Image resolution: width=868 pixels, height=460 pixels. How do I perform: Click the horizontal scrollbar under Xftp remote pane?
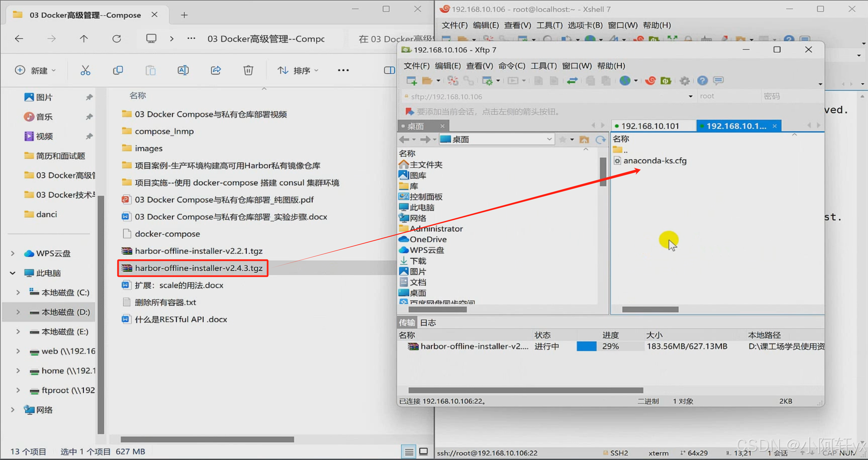click(650, 309)
